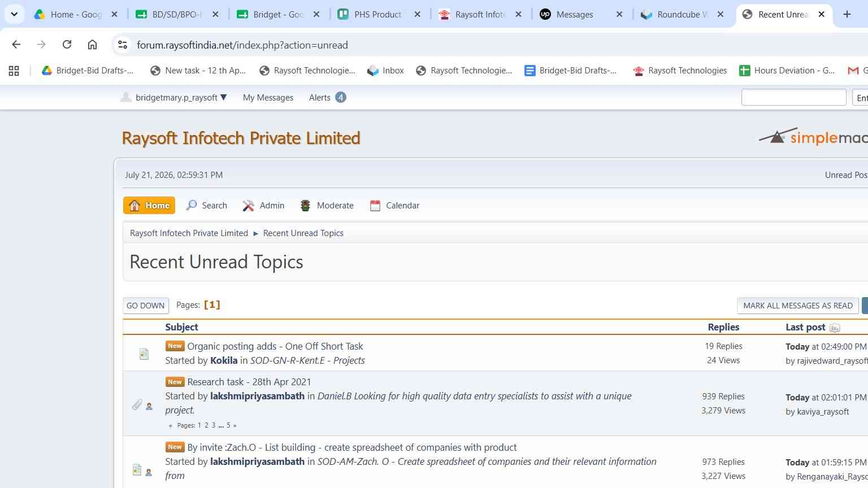Open the browser apps grid icon
Viewport: 868px width, 488px height.
point(14,71)
